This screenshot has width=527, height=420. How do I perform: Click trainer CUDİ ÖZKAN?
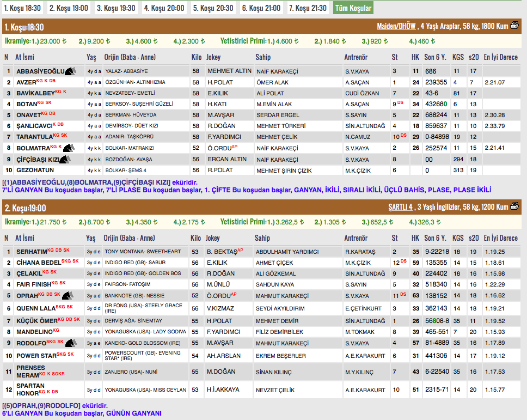(x=361, y=94)
